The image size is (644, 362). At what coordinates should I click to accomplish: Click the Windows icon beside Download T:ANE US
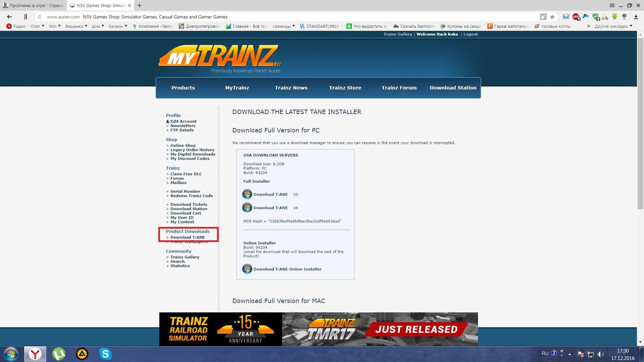[247, 194]
